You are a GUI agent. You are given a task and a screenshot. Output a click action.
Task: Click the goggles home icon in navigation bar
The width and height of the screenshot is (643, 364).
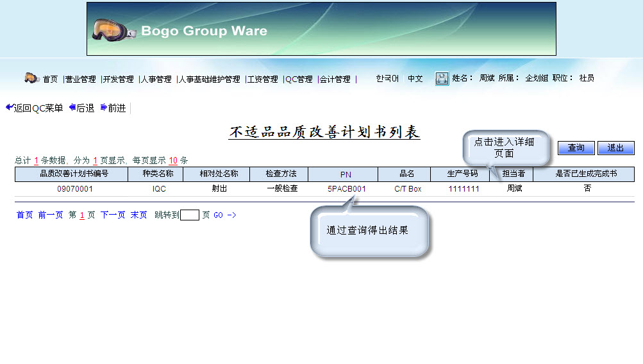coord(32,78)
